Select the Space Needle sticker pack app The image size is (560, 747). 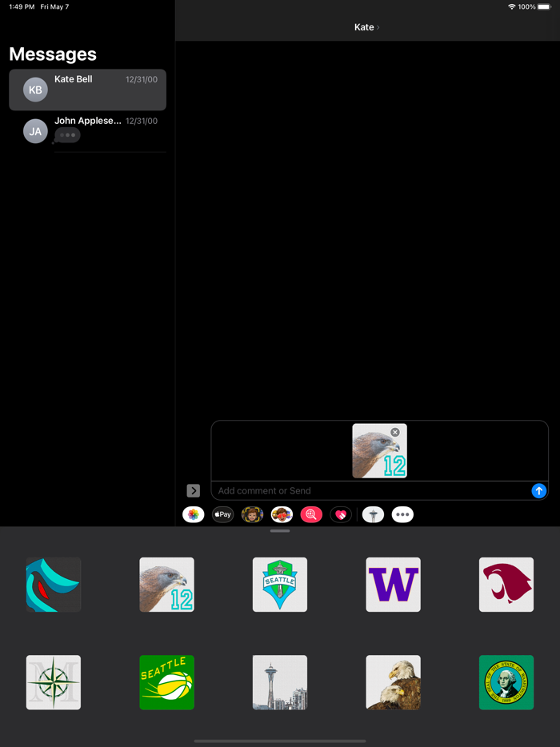(373, 514)
